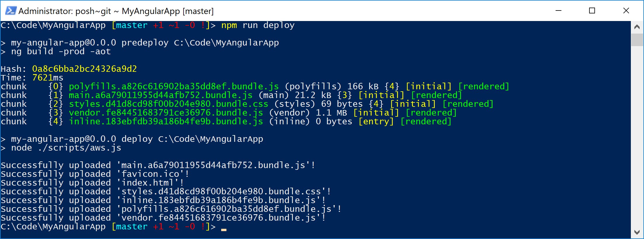Click the 'favicon.ico' upload success line
The height and width of the screenshot is (239, 644).
pyautogui.click(x=95, y=174)
